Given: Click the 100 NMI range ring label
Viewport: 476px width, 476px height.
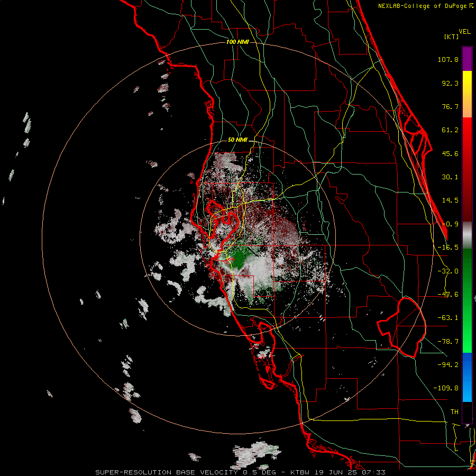Looking at the screenshot, I should [x=237, y=42].
